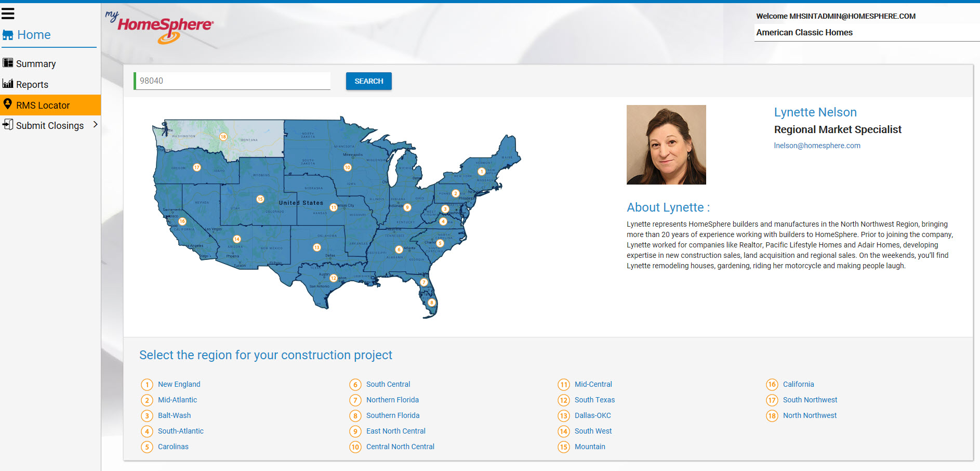Click map marker 13 near Dallas
Screen dimensions: 980x471
[x=317, y=247]
